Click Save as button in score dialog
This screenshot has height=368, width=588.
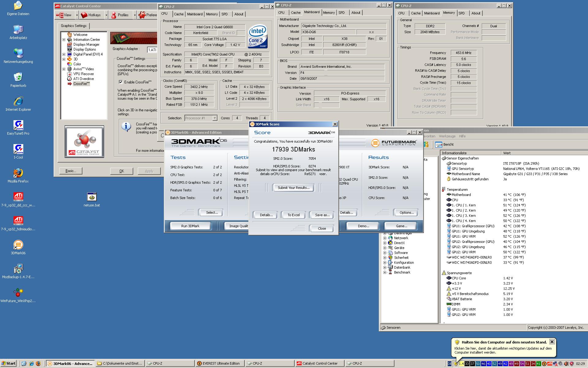click(322, 215)
